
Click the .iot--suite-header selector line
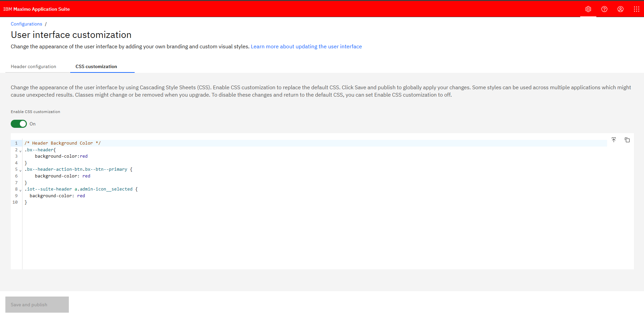(81, 189)
